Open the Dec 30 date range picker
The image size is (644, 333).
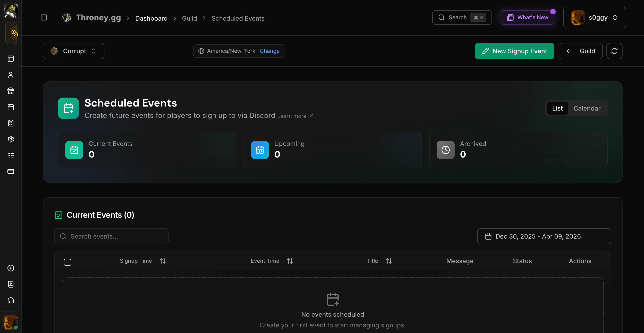click(x=544, y=236)
